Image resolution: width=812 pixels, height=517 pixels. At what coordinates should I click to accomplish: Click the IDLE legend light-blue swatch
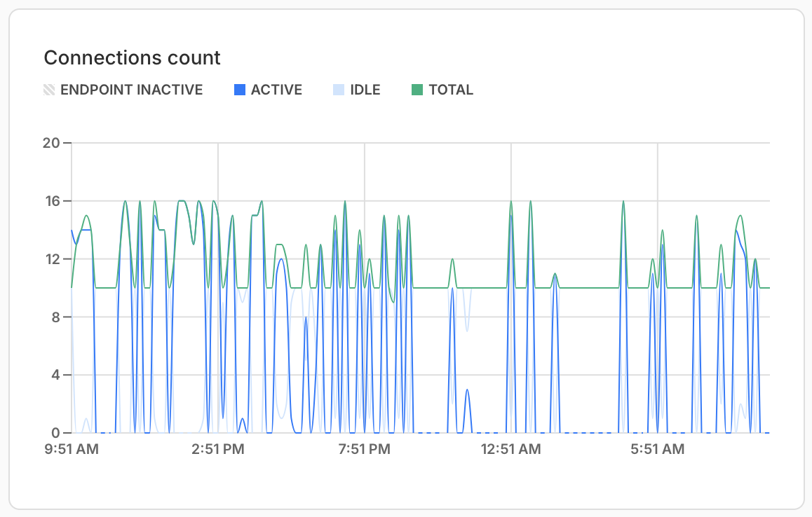click(x=339, y=90)
